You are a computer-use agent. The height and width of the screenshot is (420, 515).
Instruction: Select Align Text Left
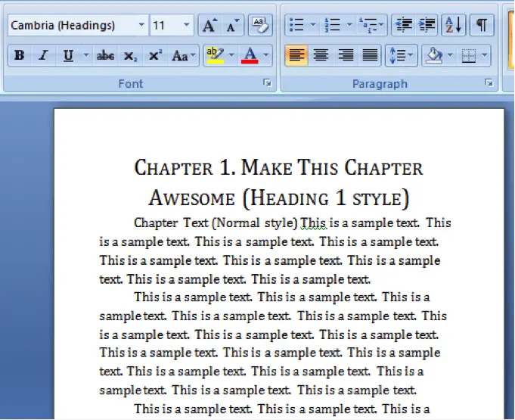click(296, 55)
